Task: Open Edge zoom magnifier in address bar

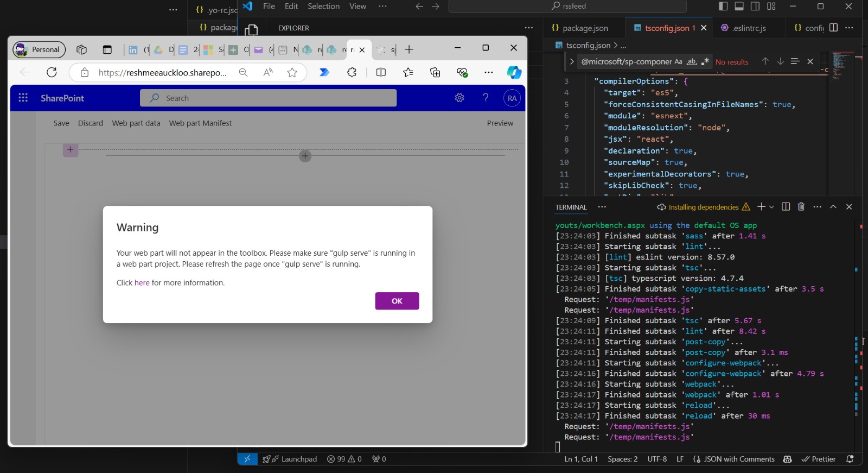Action: (x=244, y=73)
